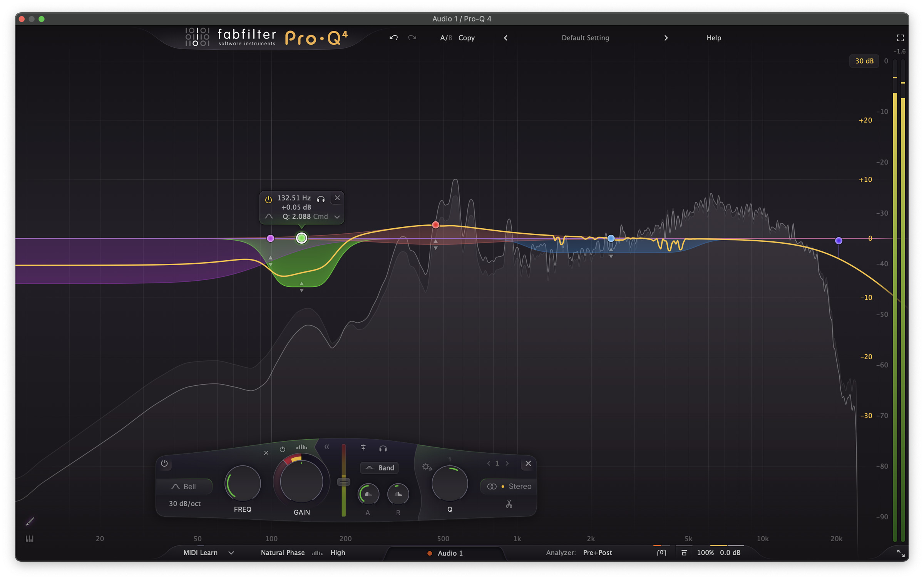Click the resize arrows icon at bottom right
The width and height of the screenshot is (924, 579).
click(x=901, y=553)
